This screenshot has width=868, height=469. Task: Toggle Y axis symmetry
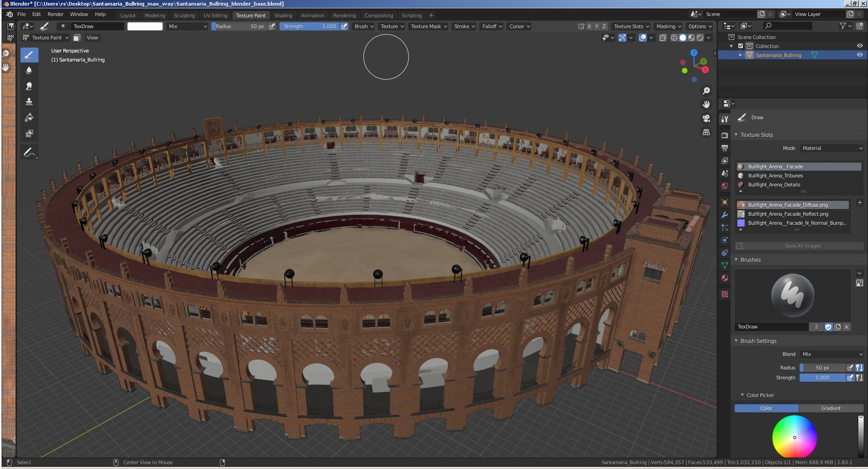pyautogui.click(x=597, y=27)
